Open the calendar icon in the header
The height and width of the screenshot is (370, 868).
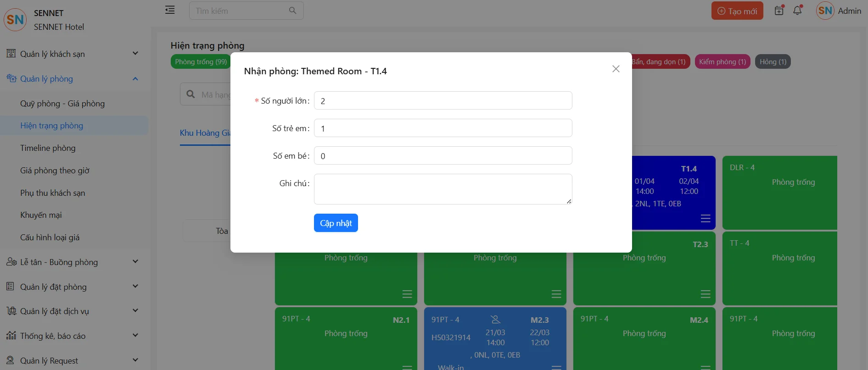point(779,11)
